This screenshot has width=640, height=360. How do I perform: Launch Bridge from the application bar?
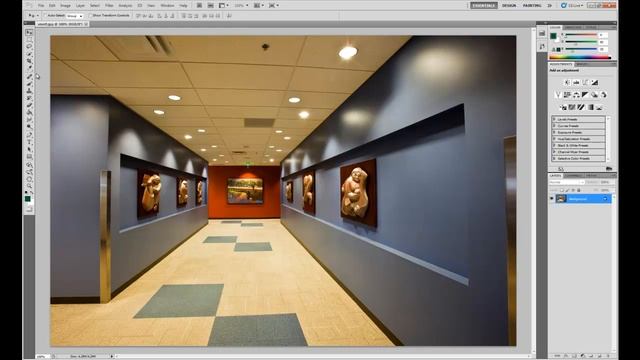199,6
